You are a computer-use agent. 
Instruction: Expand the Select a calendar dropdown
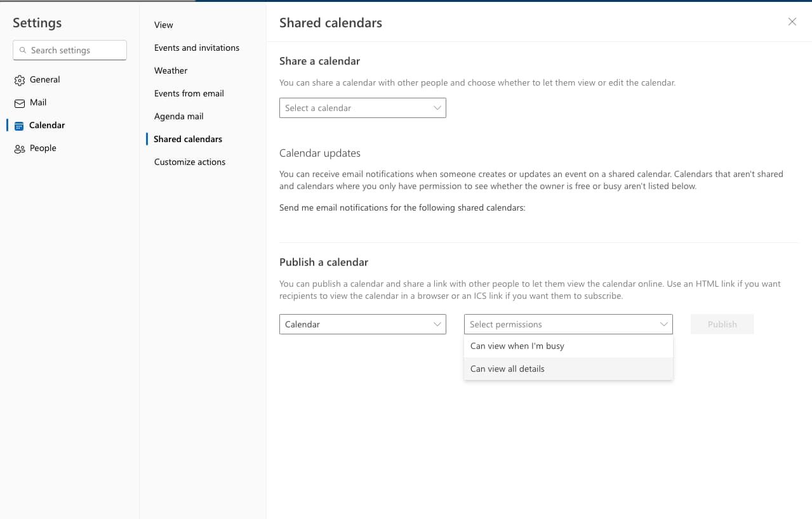(x=363, y=108)
